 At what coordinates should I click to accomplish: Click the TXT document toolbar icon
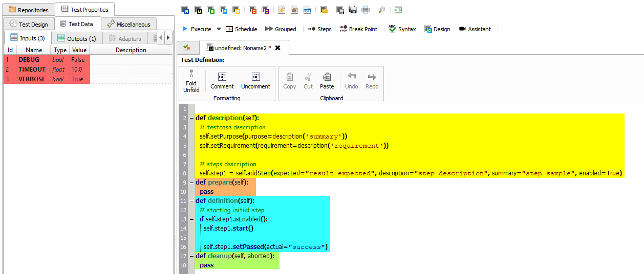click(307, 10)
